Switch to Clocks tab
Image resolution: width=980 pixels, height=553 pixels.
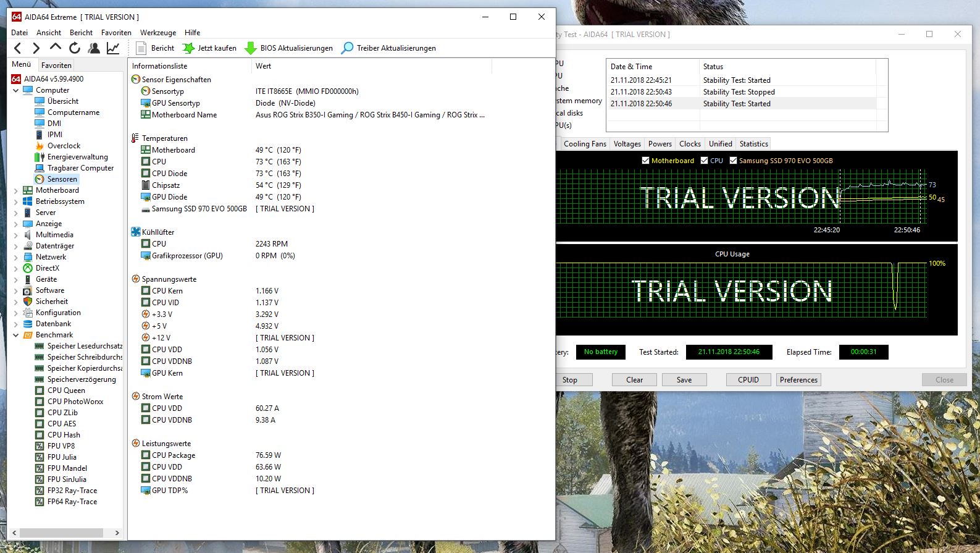(690, 144)
